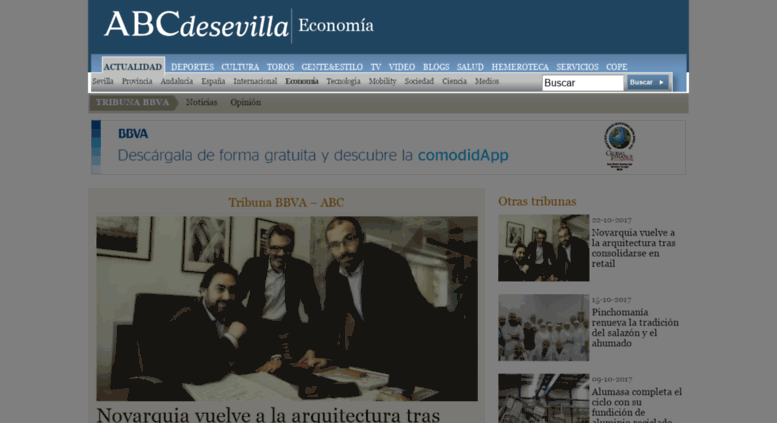Click the date 15-10-2017
Screen dimensions: 777x423
click(611, 300)
